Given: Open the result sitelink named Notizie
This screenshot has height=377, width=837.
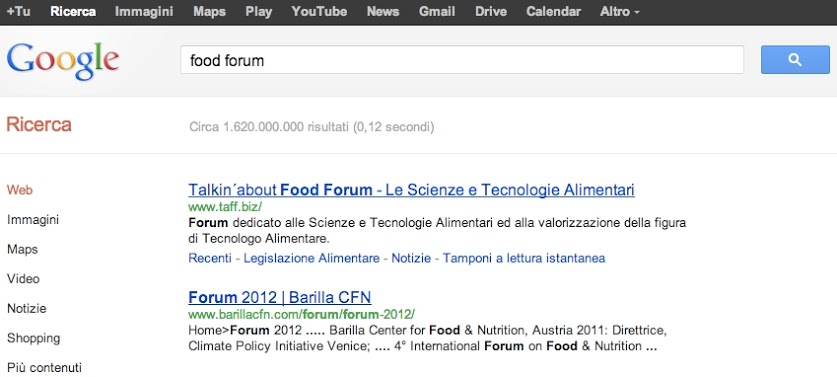Looking at the screenshot, I should pos(411,258).
